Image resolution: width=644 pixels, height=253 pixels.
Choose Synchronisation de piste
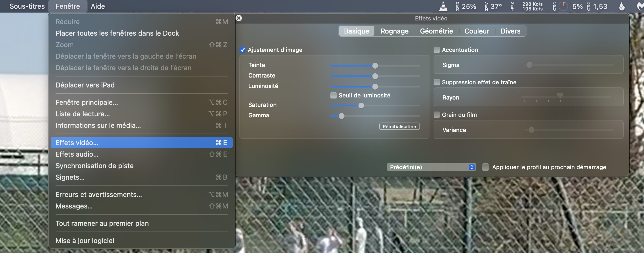(142, 166)
